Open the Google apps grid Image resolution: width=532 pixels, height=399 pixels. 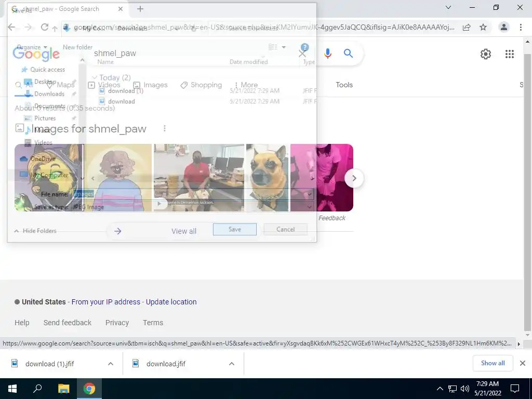point(510,54)
